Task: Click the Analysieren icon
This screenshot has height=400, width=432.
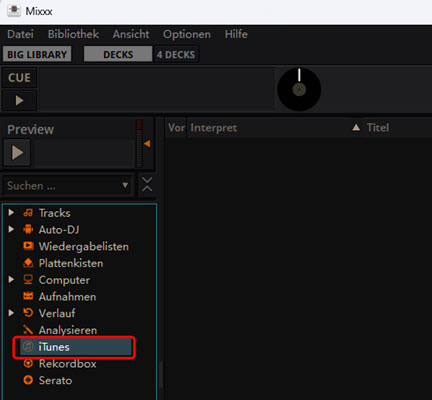Action: pyautogui.click(x=28, y=330)
